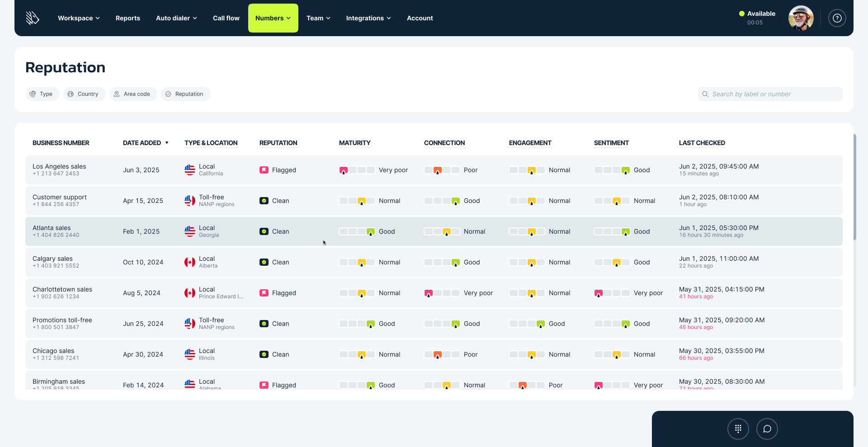Filter numbers by Country

tap(84, 94)
